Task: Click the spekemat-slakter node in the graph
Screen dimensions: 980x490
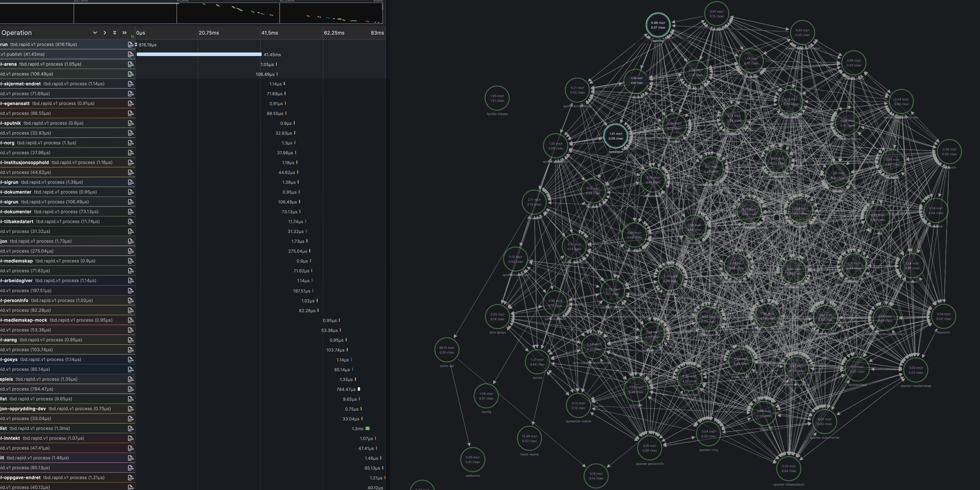Action: point(578,405)
